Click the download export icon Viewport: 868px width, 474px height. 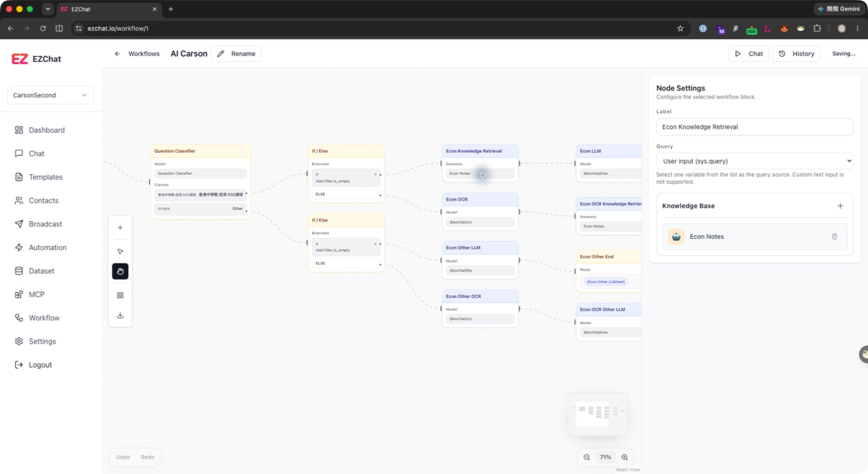120,315
